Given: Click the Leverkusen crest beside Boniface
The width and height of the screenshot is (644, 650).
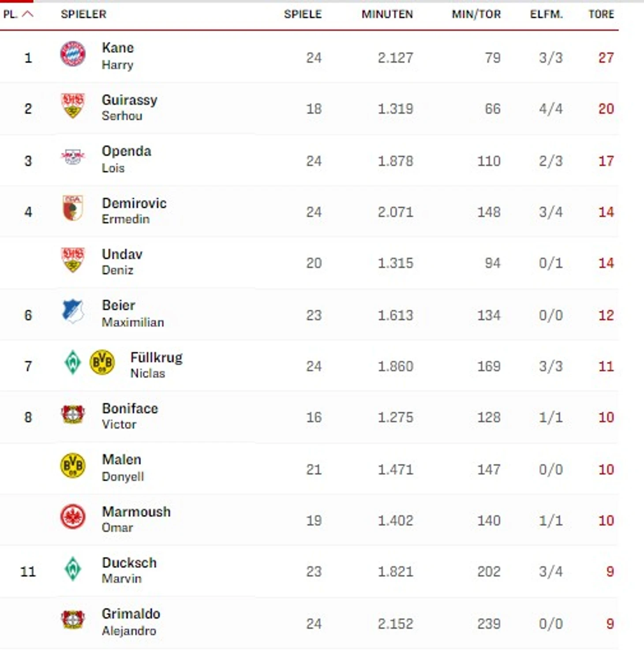Looking at the screenshot, I should click(x=73, y=414).
